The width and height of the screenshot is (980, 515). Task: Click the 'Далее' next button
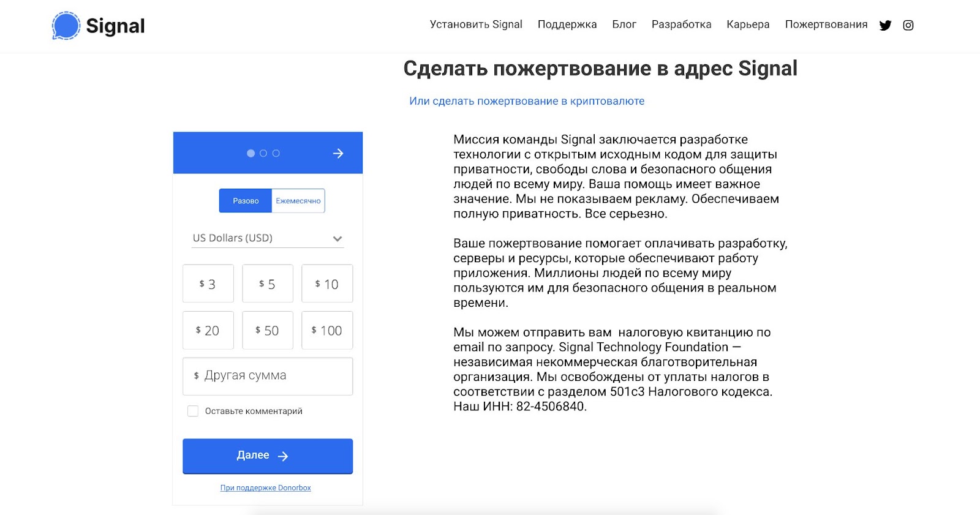[268, 456]
